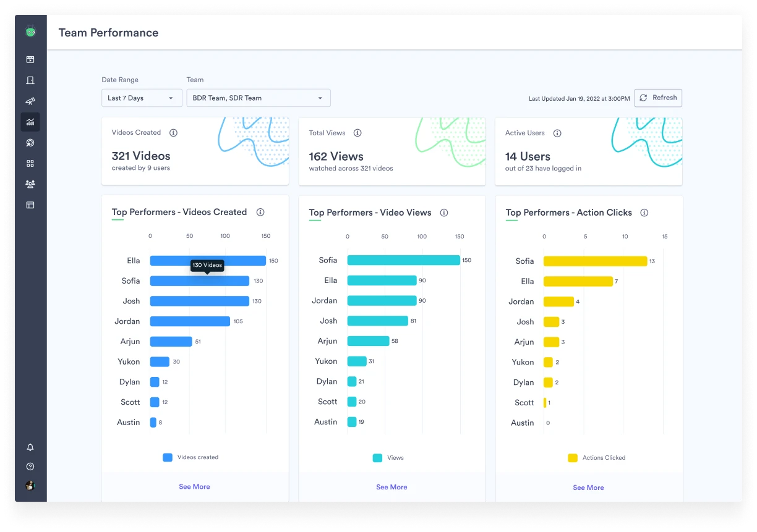Click 'out of 23 have logged in' text
The width and height of the screenshot is (757, 532).
point(543,168)
